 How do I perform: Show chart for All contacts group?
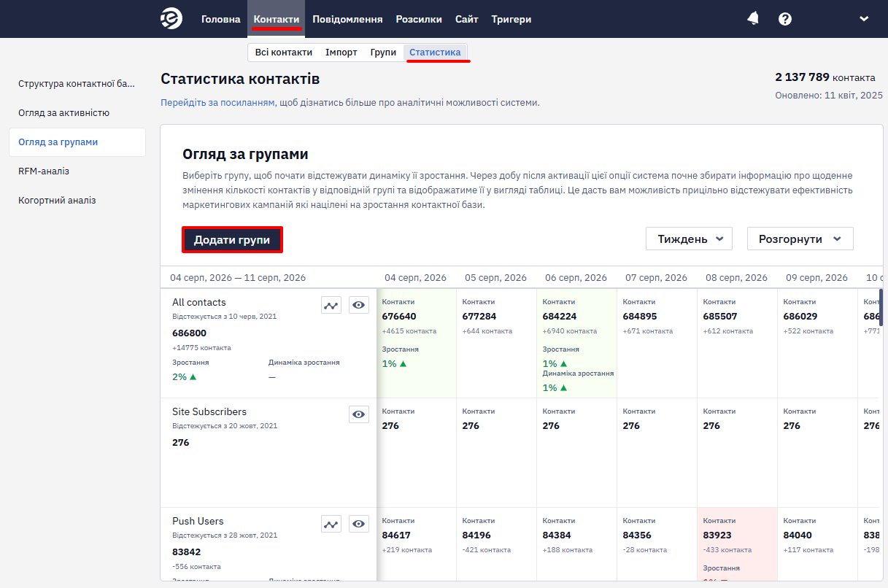pyautogui.click(x=331, y=305)
